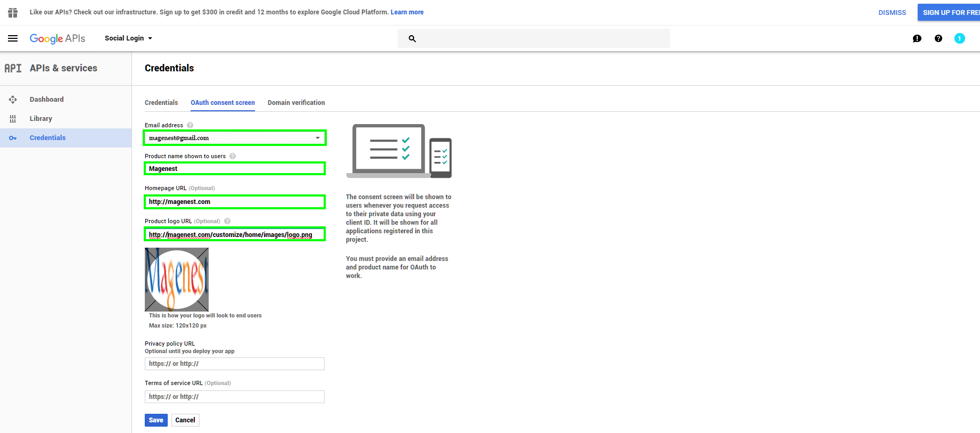Click the Credentials key icon
This screenshot has width=980, height=433.
click(13, 138)
